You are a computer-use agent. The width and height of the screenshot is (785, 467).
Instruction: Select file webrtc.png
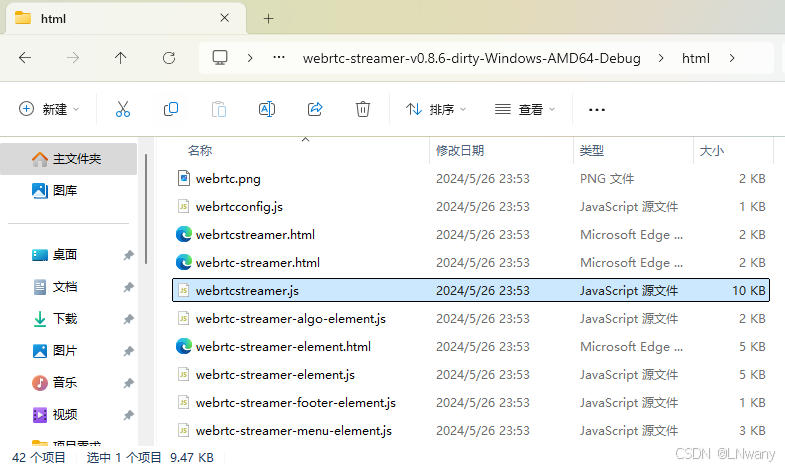[471, 178]
